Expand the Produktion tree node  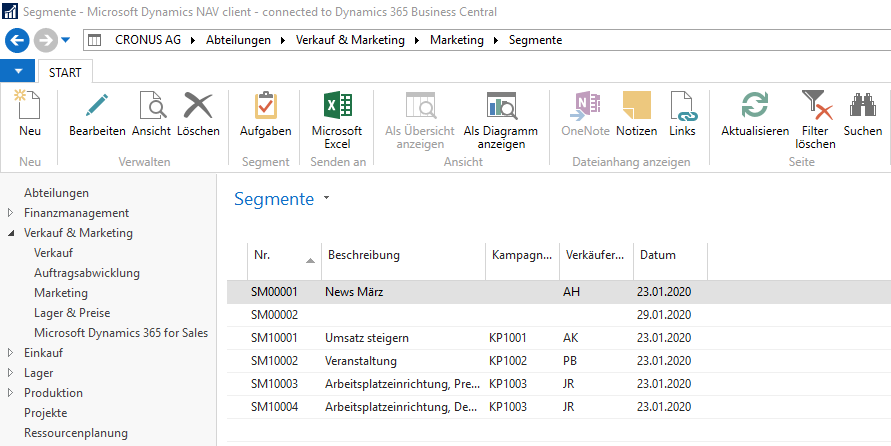coord(10,393)
